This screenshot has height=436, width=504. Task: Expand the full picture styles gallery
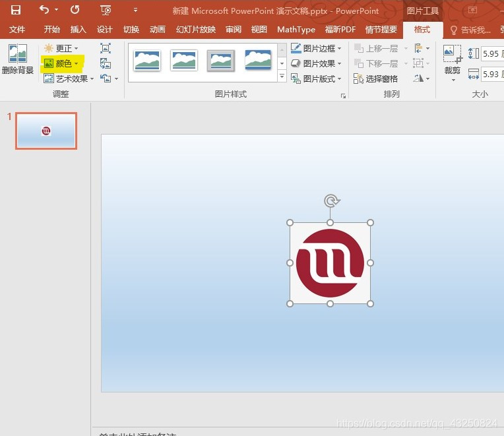pyautogui.click(x=282, y=77)
